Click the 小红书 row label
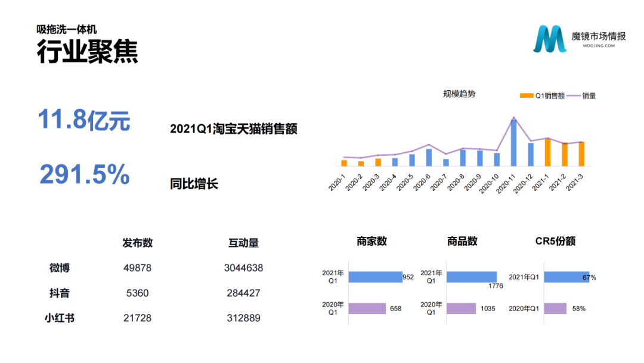This screenshot has height=363, width=644. point(60,318)
